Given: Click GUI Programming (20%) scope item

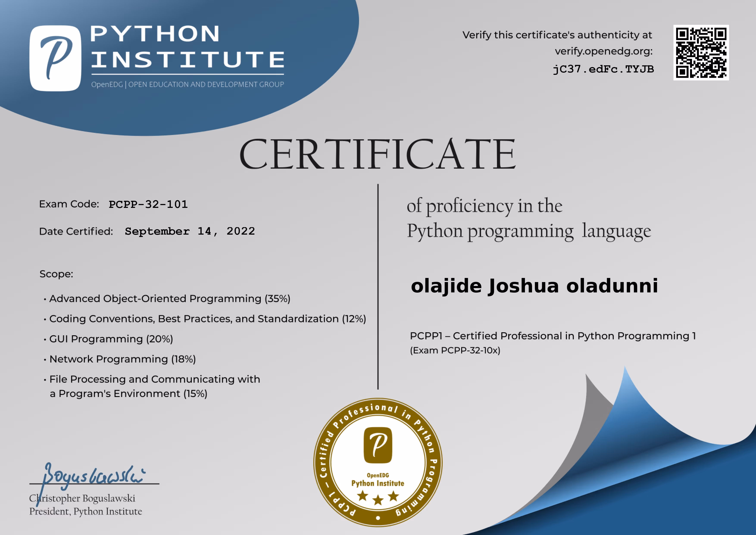Looking at the screenshot, I should click(111, 339).
